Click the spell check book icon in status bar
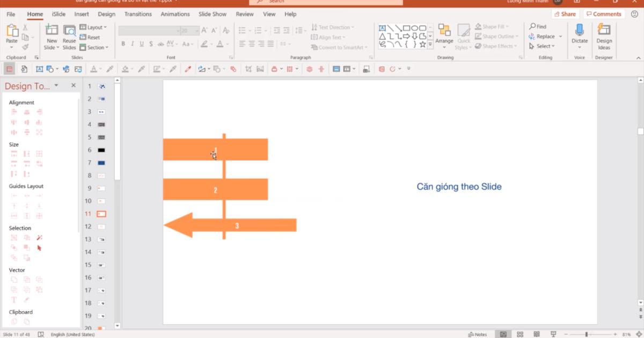The height and width of the screenshot is (338, 644). click(x=41, y=334)
